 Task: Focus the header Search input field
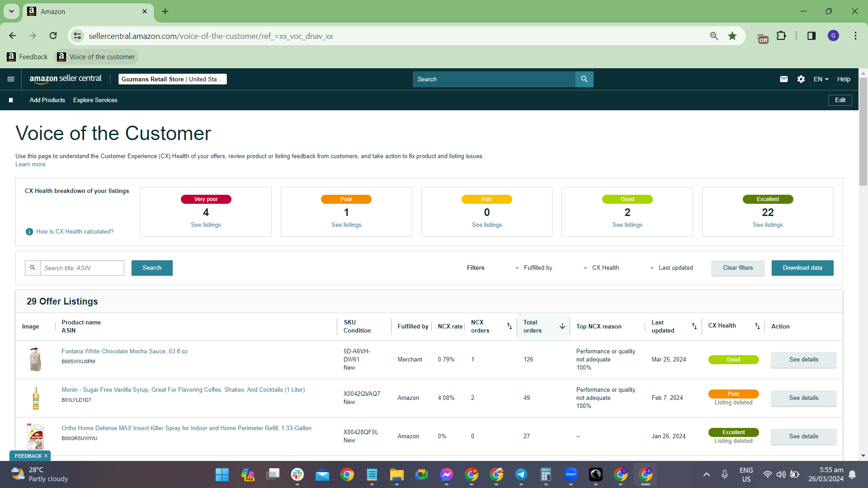click(494, 79)
